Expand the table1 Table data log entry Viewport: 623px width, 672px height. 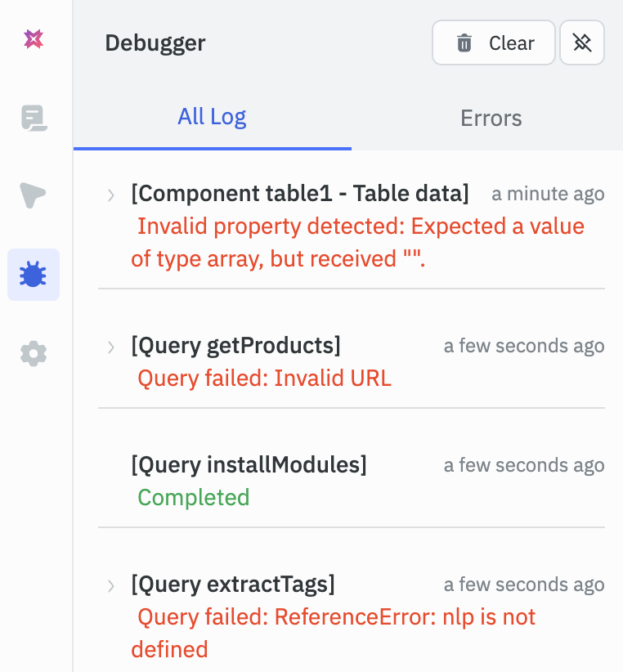(x=110, y=194)
